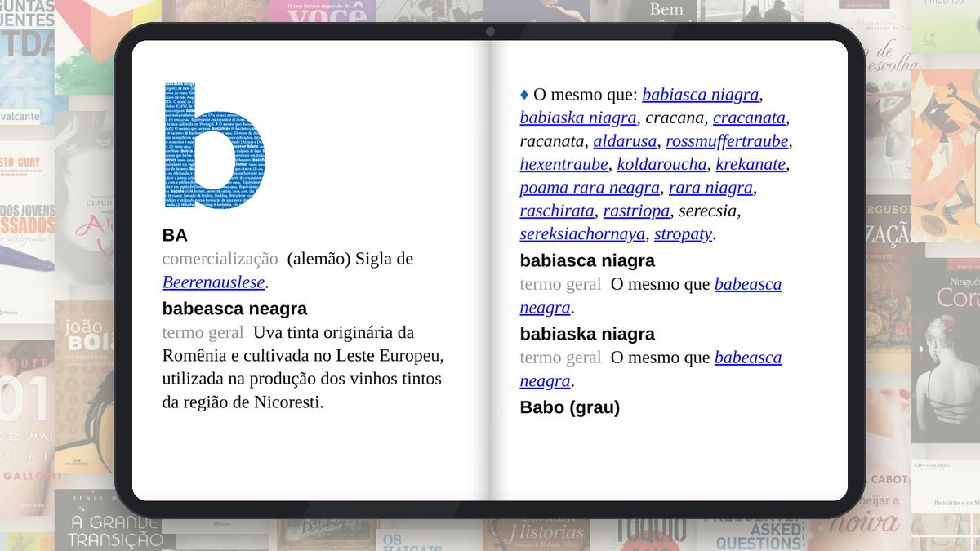Screen dimensions: 980x551
Task: Open the Beerenauslese link
Action: click(214, 282)
